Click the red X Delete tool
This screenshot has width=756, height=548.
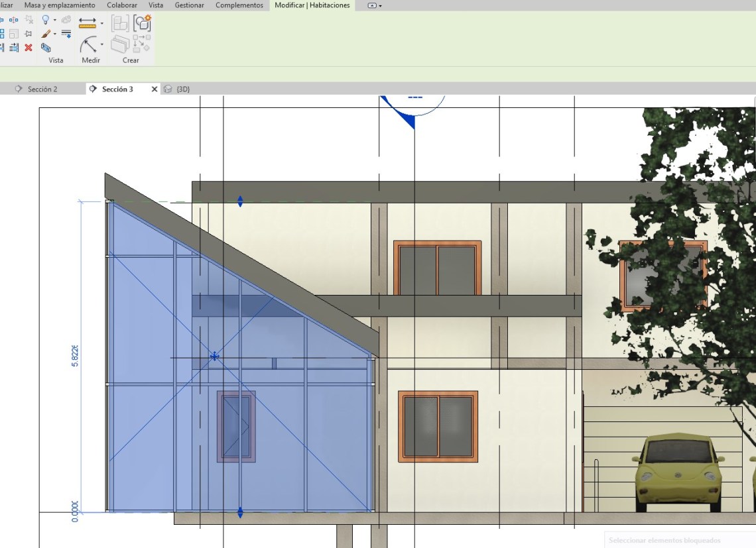click(x=29, y=48)
